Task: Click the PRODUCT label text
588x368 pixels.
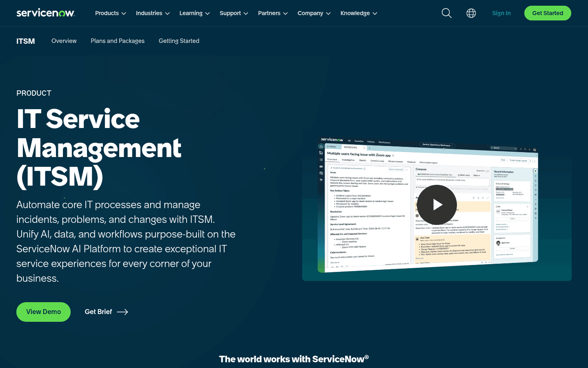Action: (x=34, y=93)
